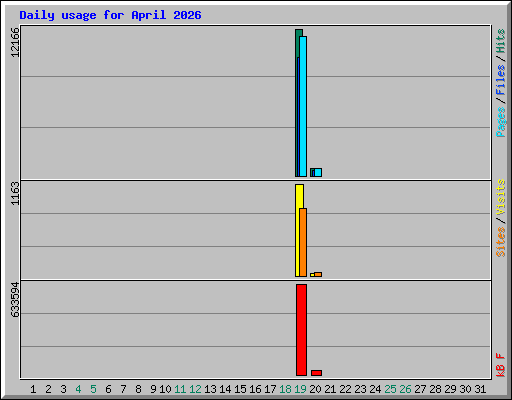
Task: Click day label 6 on the x-axis
Action: pyautogui.click(x=108, y=389)
